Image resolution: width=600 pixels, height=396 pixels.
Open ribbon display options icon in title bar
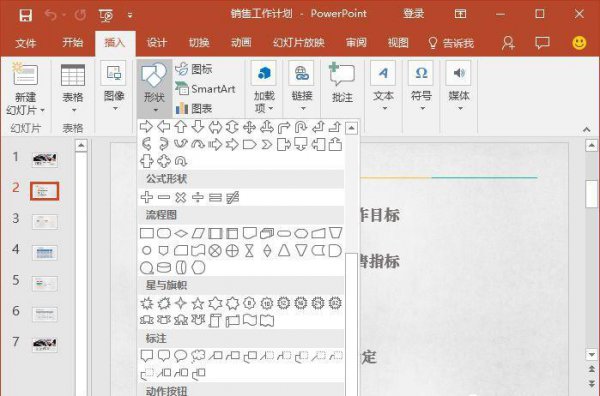pos(460,14)
